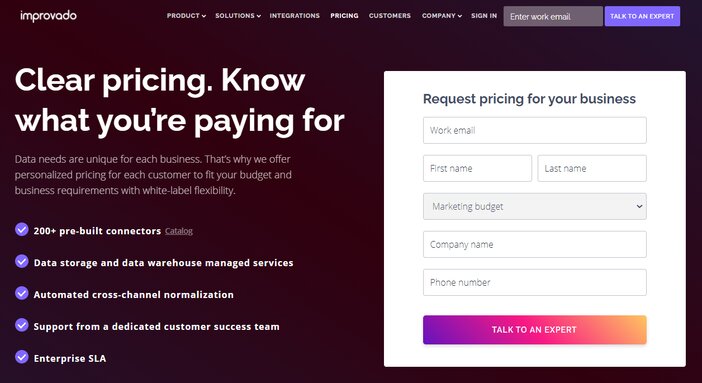Screen dimensions: 702x383
Task: Click header Talk to an Expert button
Action: point(642,16)
